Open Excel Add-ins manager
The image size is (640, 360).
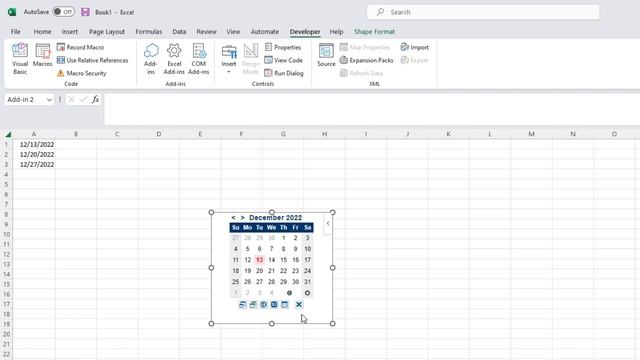point(174,59)
